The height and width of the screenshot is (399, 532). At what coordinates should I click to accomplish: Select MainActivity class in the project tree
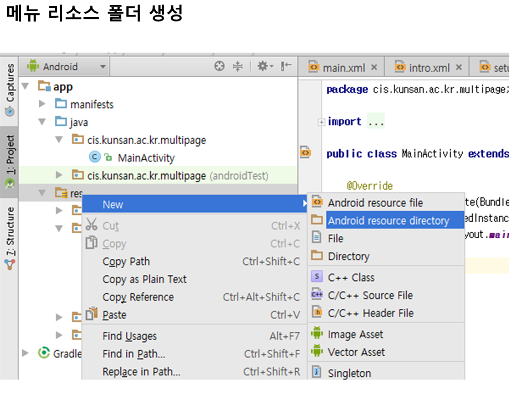(x=146, y=158)
